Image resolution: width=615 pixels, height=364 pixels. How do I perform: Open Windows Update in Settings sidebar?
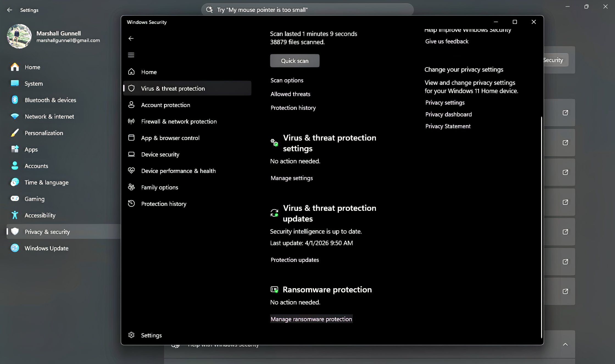(x=46, y=248)
